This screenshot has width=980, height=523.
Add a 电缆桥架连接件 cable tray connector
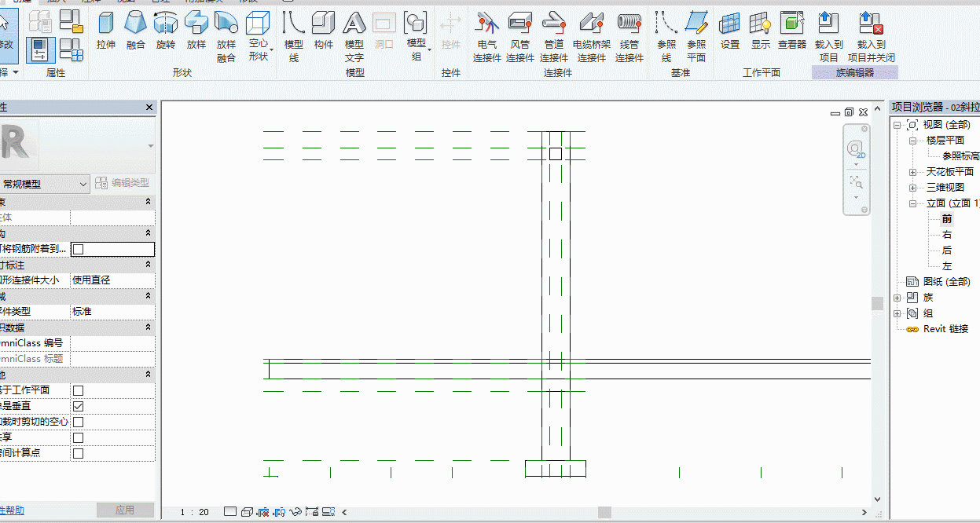[592, 37]
